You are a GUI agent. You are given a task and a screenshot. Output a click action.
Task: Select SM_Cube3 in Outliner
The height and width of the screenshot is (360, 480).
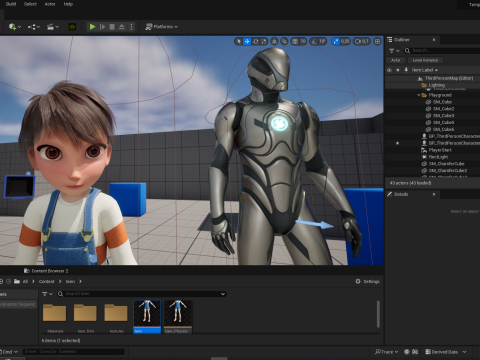tap(443, 116)
